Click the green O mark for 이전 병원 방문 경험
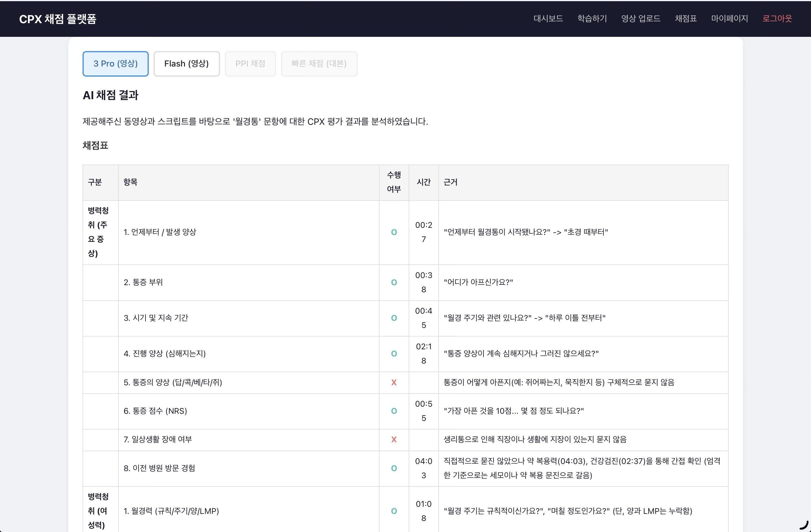811x532 pixels. (x=394, y=468)
